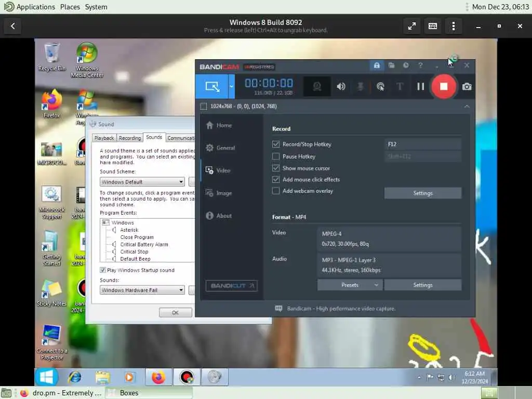The height and width of the screenshot is (399, 532).
Task: Select Critical Stop event
Action: point(134,252)
